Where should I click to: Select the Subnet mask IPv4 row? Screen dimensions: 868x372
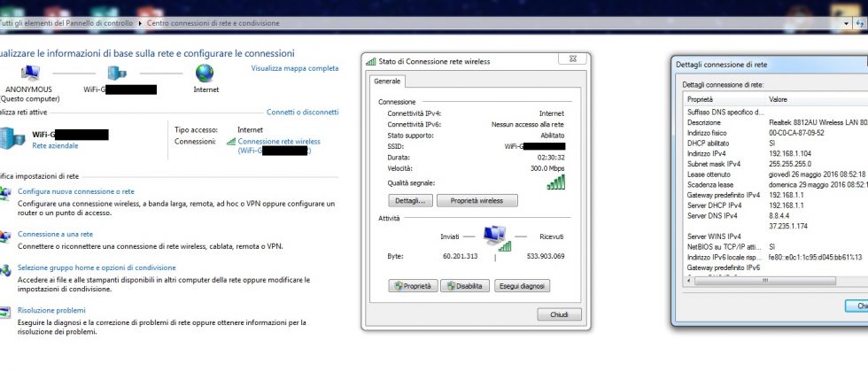tap(776, 164)
